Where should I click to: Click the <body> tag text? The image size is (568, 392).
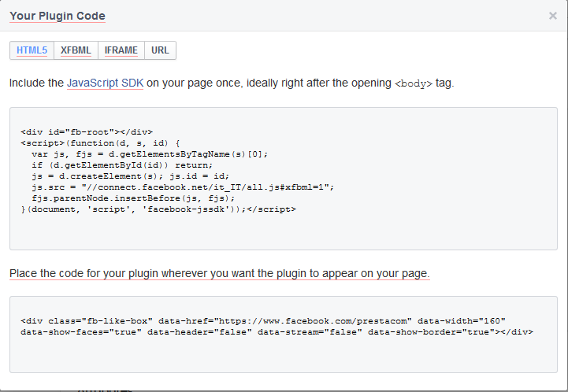click(414, 83)
